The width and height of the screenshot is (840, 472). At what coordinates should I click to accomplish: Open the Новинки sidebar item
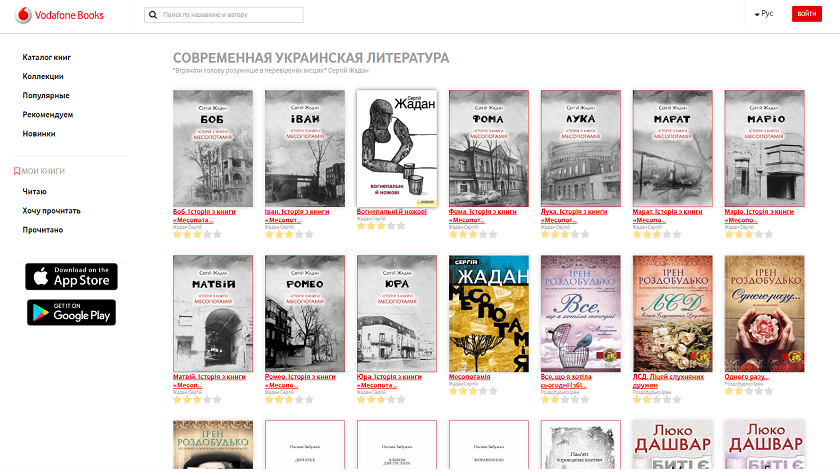click(39, 134)
